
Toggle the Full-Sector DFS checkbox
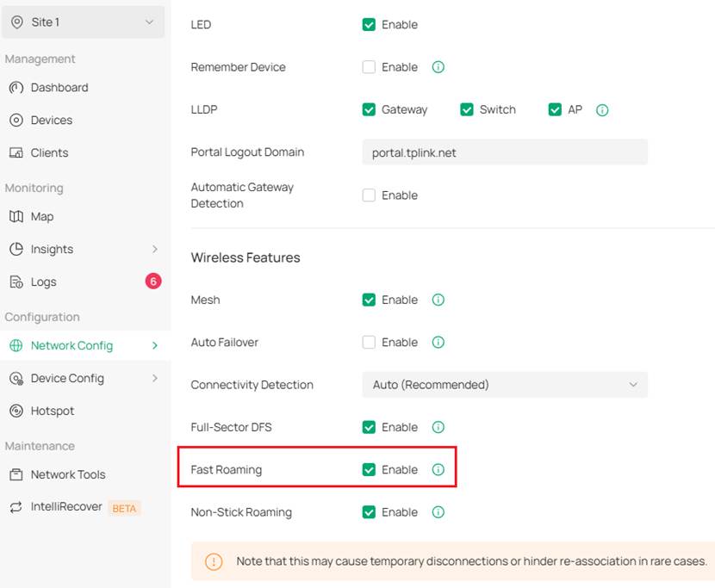tap(369, 427)
